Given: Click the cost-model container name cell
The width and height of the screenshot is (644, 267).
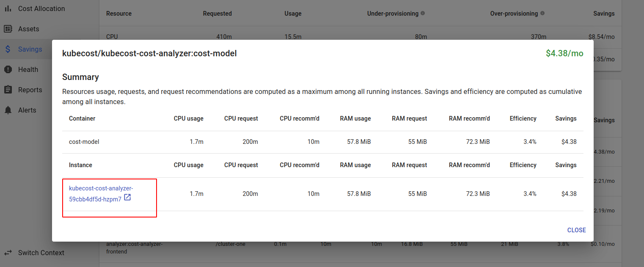Looking at the screenshot, I should point(84,142).
